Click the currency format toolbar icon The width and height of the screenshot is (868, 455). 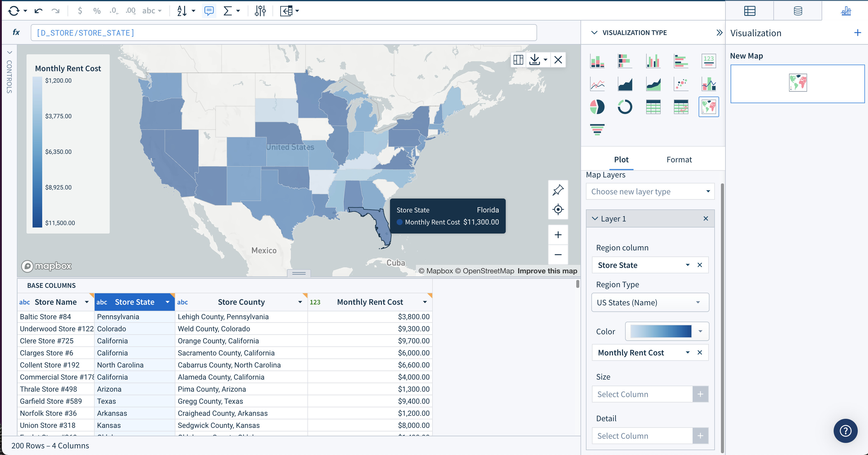(80, 11)
